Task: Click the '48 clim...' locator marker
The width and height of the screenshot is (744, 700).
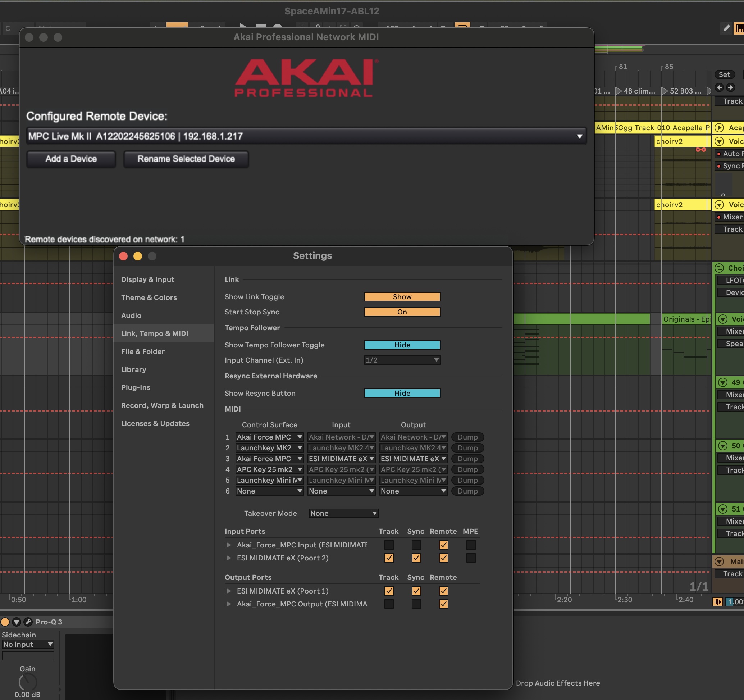Action: click(x=635, y=91)
